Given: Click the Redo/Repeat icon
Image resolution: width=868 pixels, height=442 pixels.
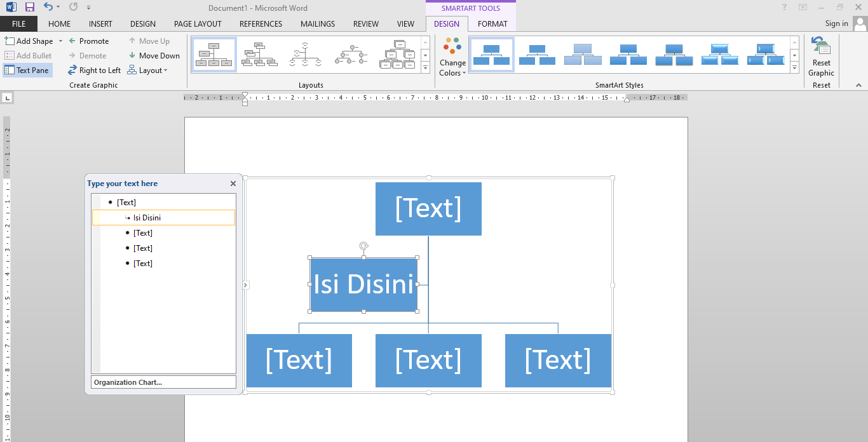Looking at the screenshot, I should [x=73, y=7].
